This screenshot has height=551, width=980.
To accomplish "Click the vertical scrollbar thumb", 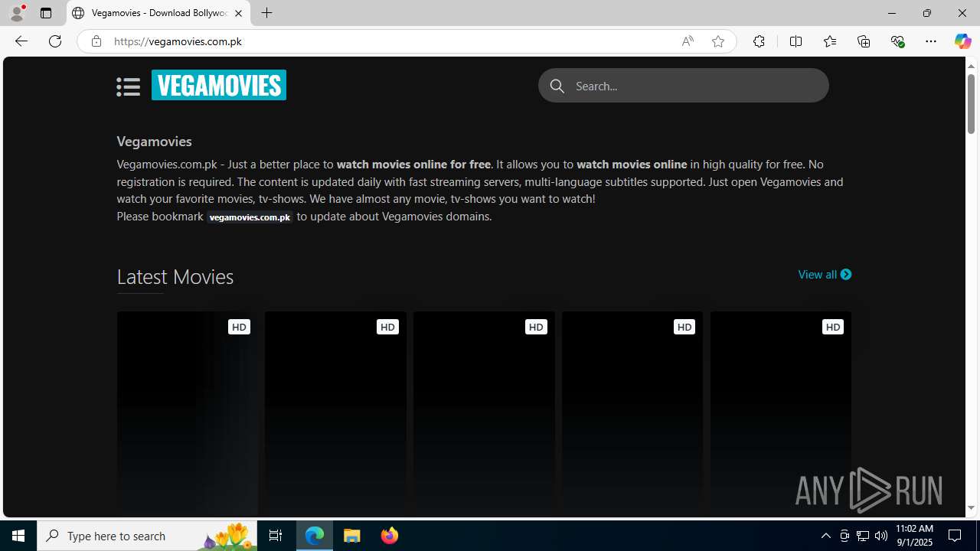I will click(971, 104).
